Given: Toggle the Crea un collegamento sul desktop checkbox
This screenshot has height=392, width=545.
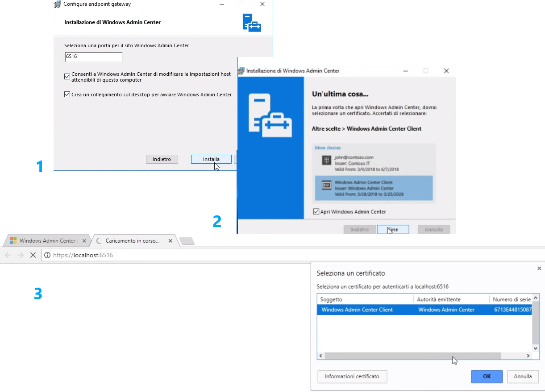Looking at the screenshot, I should [67, 95].
